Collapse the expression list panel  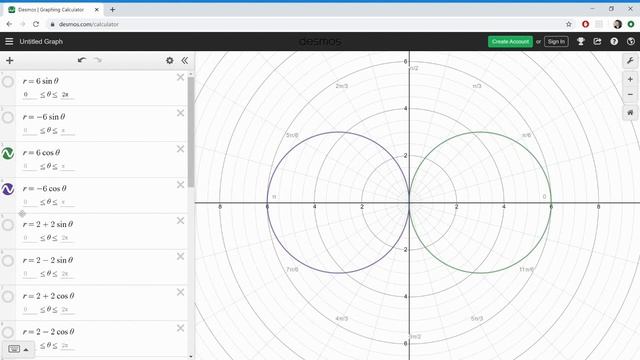click(x=184, y=60)
